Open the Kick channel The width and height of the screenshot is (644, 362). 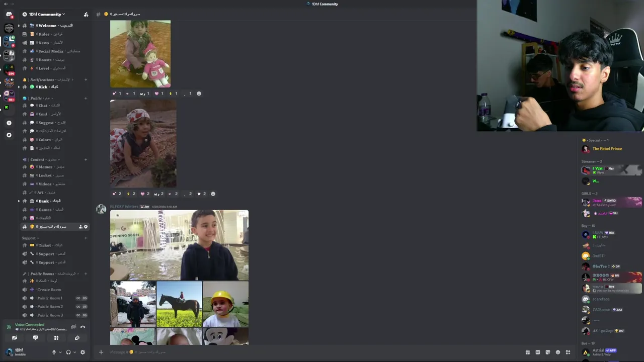[x=55, y=87]
